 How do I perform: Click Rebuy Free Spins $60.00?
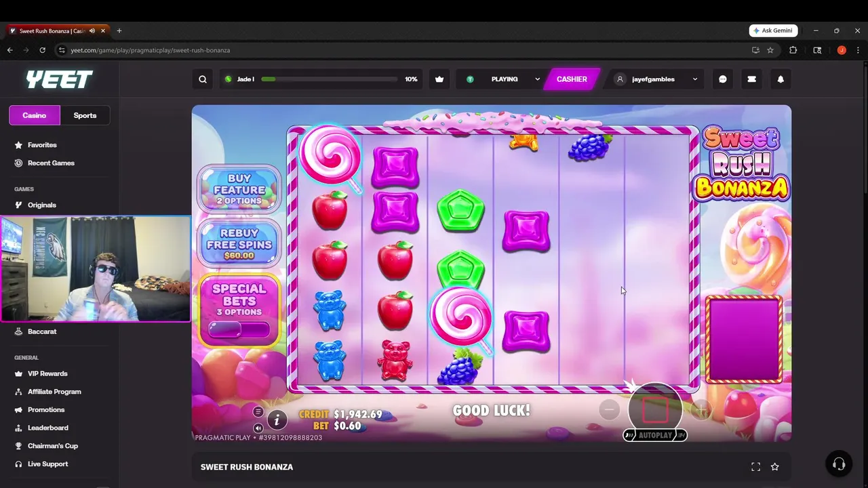pyautogui.click(x=239, y=243)
